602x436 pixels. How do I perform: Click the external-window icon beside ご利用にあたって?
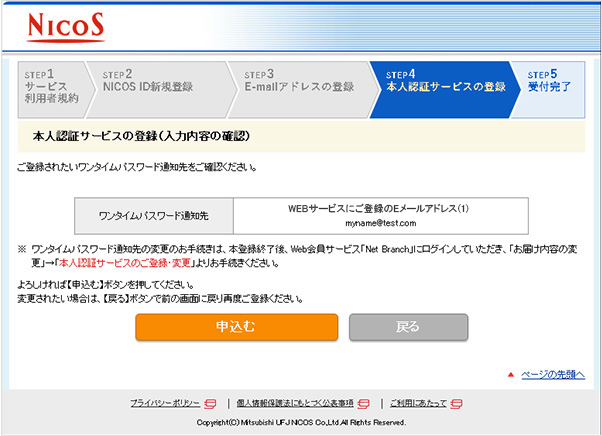tap(455, 403)
